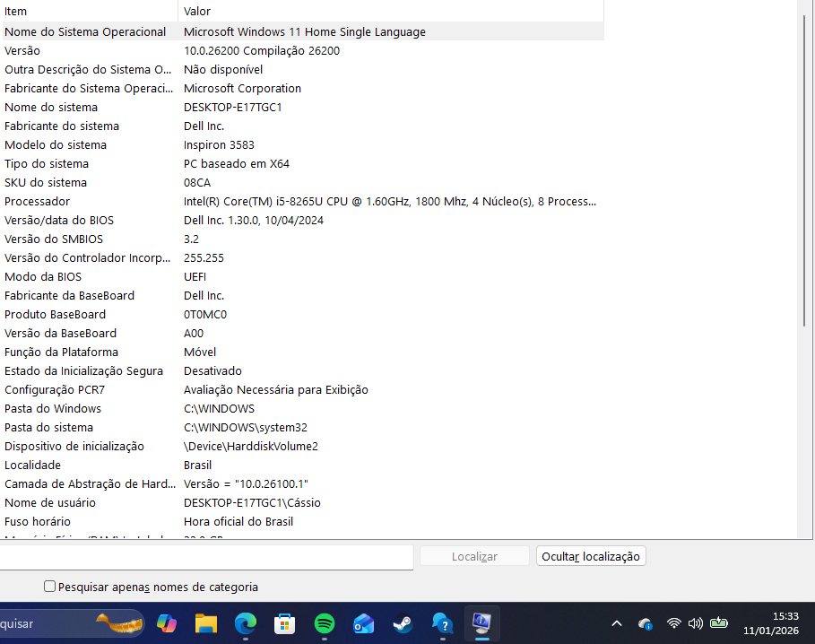Open the OneDrive cloud tray icon
The image size is (815, 644).
point(645,623)
